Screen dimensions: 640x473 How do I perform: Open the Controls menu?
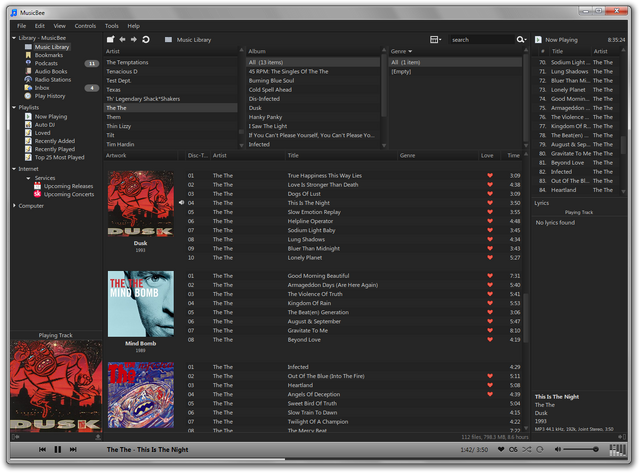(x=85, y=26)
